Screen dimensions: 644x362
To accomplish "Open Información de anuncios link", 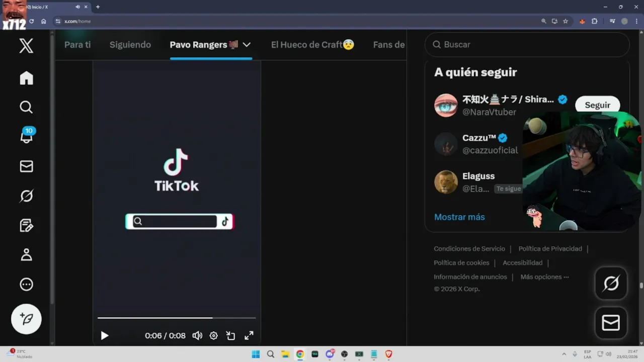I will click(x=470, y=277).
